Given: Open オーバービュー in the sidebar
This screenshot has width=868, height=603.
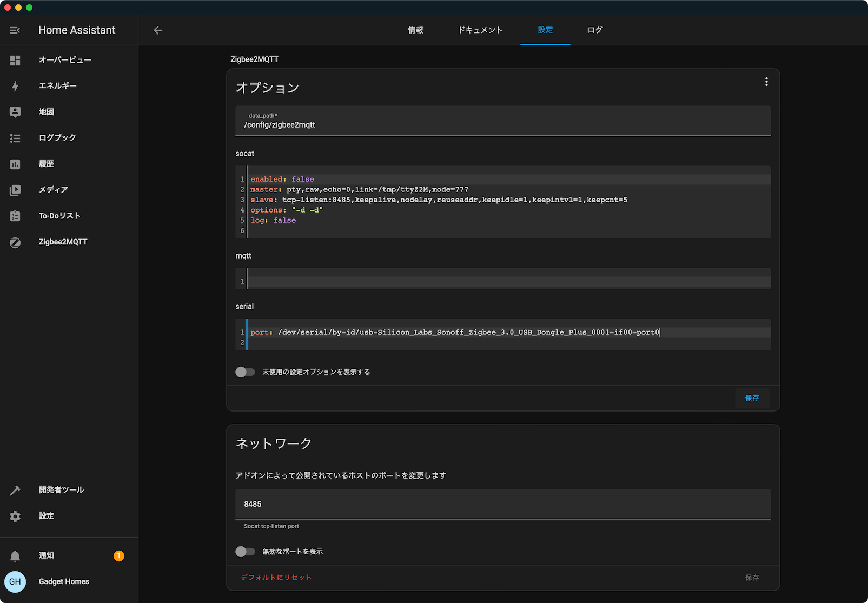Looking at the screenshot, I should tap(65, 60).
